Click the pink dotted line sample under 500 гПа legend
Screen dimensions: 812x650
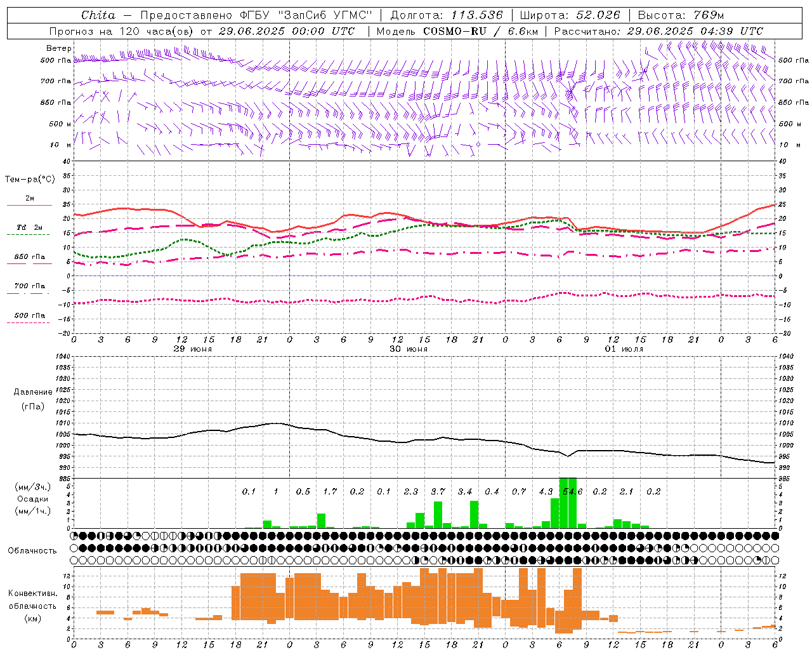pos(28,323)
